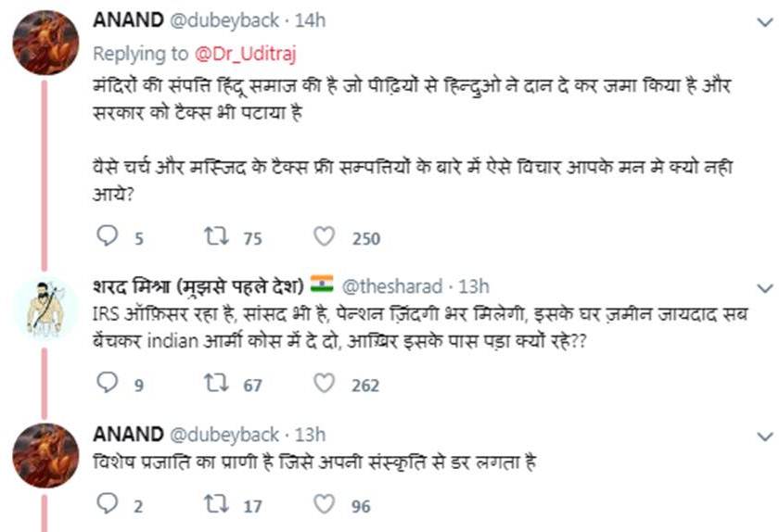Like ANAND's tweet with 250 likes

click(x=324, y=237)
